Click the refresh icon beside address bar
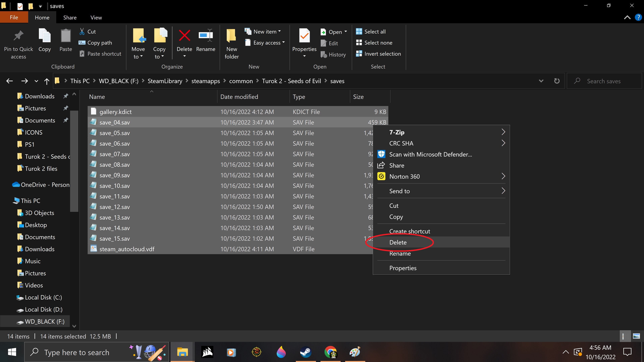Image resolution: width=644 pixels, height=362 pixels. pyautogui.click(x=556, y=81)
